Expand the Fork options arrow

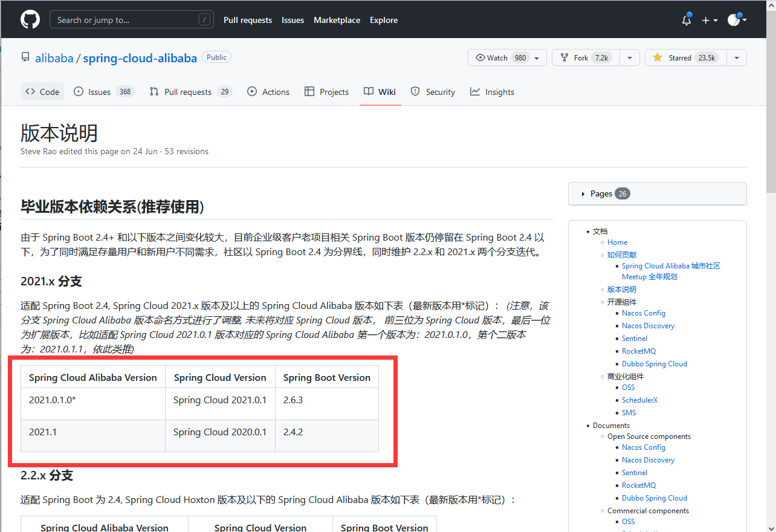coord(630,57)
